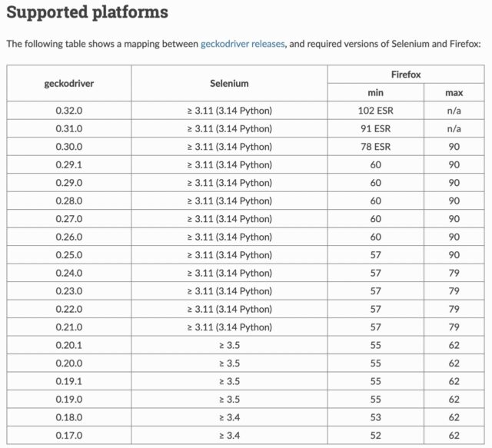The image size is (492, 448).
Task: Click the 0.24.0 geckodriver version cell
Action: pos(69,273)
